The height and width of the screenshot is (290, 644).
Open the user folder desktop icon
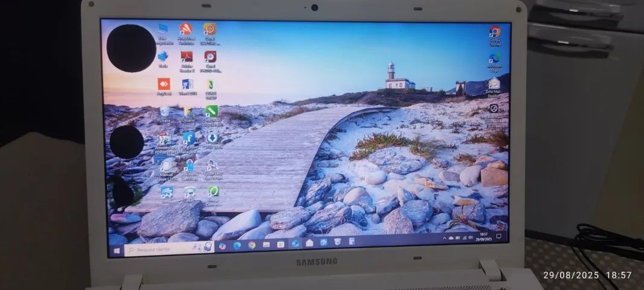[188, 111]
